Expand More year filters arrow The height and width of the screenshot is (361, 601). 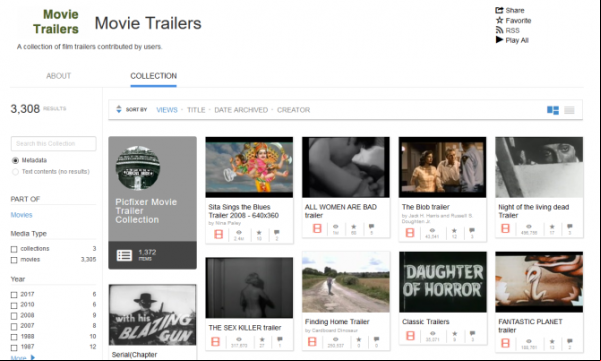tap(33, 358)
